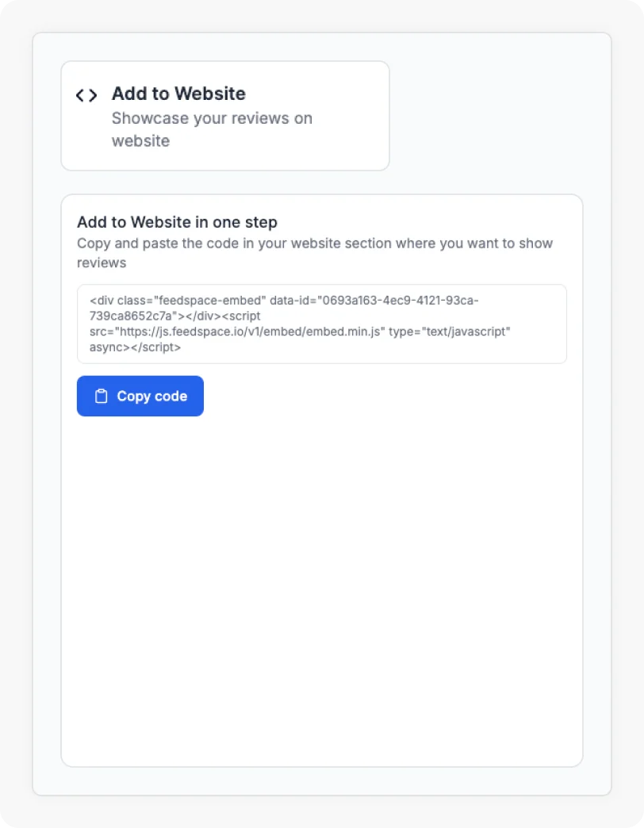Click the Showcase your reviews on website subtitle
The image size is (644, 828).
click(x=212, y=129)
